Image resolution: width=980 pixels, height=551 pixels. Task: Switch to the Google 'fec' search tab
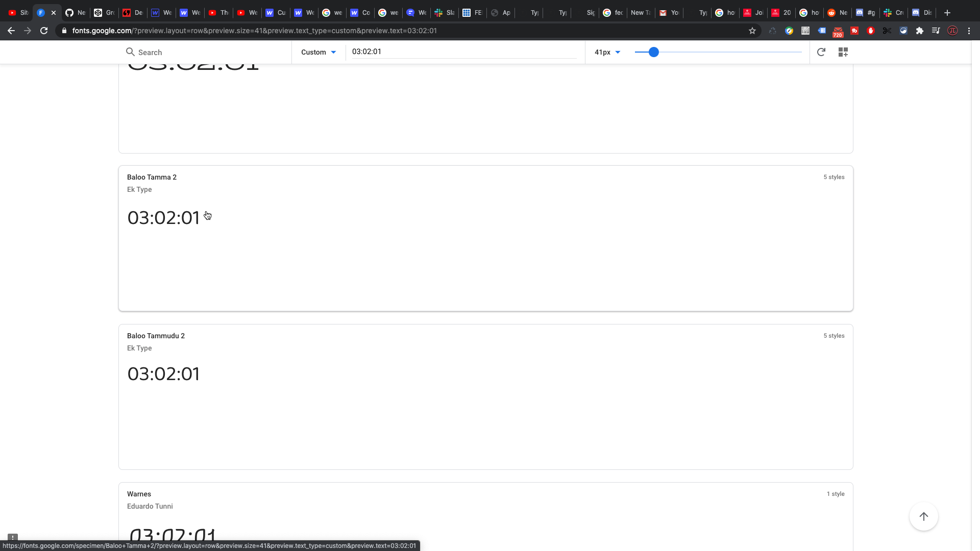(x=612, y=13)
